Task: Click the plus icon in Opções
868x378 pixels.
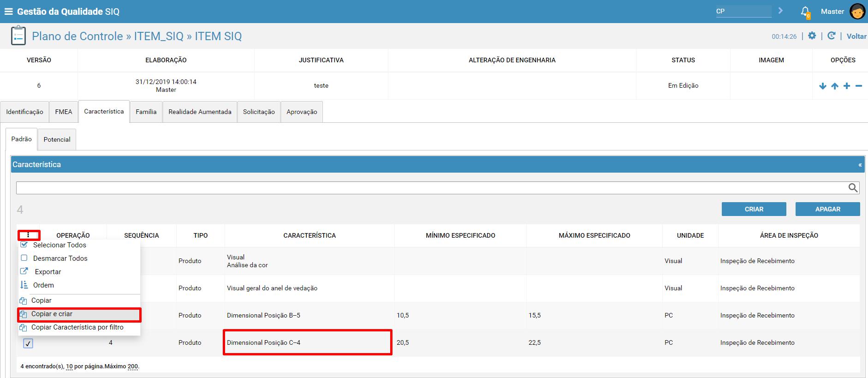Action: point(847,86)
